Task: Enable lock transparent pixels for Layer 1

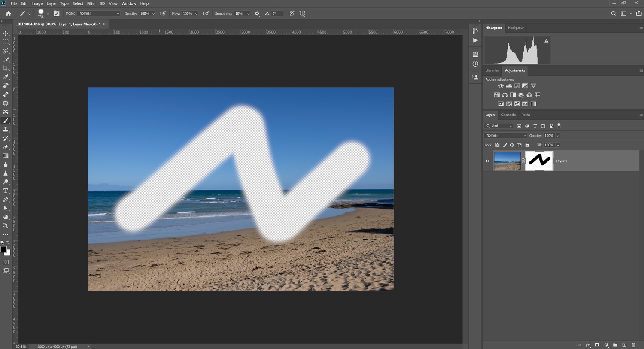Action: [x=497, y=145]
